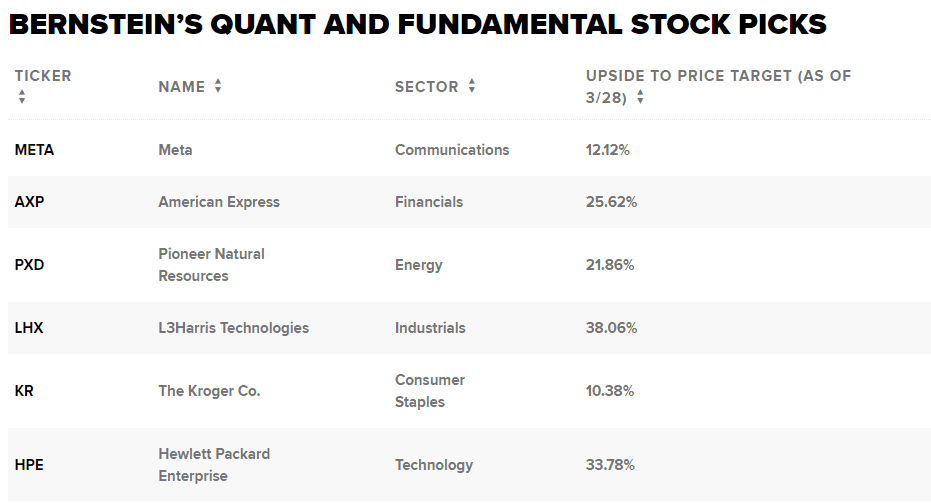931x503 pixels.
Task: Click the KR ticker symbol
Action: click(24, 391)
